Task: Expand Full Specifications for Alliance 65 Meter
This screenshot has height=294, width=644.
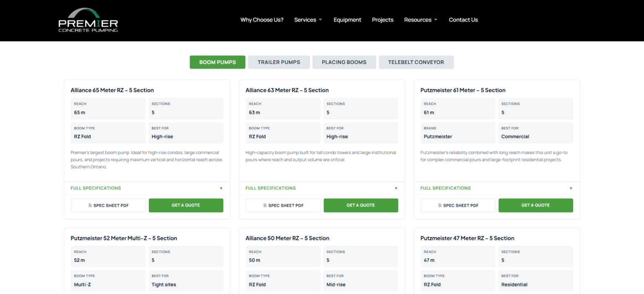Action: (x=147, y=188)
